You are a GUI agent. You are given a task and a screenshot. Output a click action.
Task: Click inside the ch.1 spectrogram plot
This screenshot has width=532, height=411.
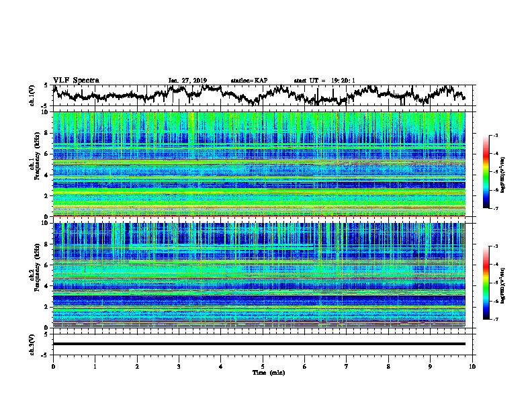pos(259,164)
